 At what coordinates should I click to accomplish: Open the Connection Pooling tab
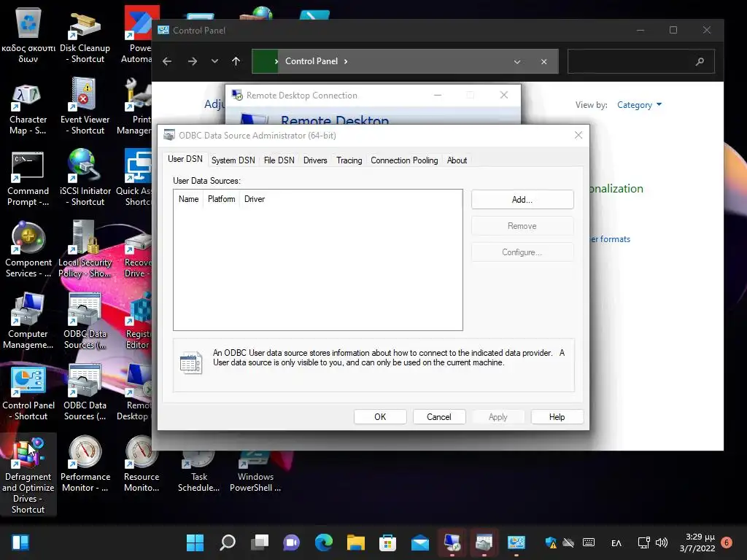pos(404,160)
